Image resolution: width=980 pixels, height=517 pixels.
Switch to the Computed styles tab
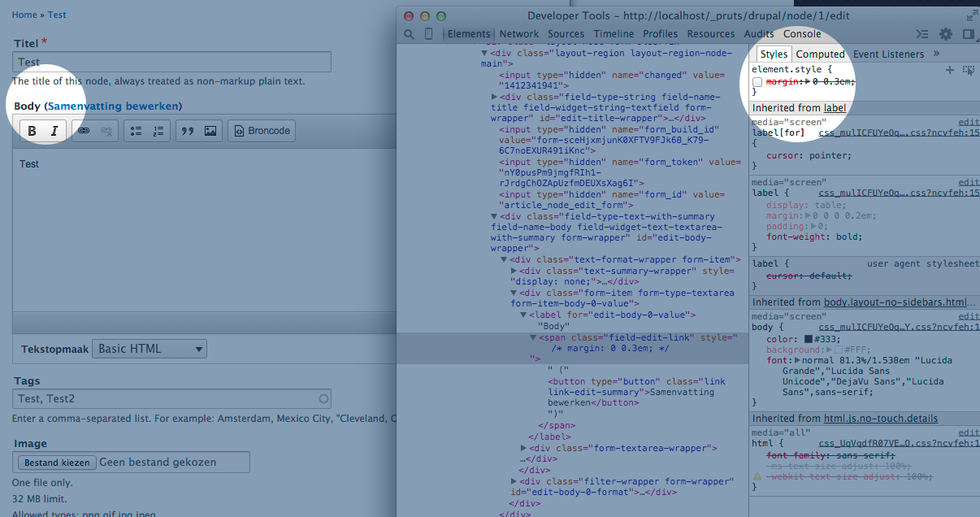(x=820, y=54)
